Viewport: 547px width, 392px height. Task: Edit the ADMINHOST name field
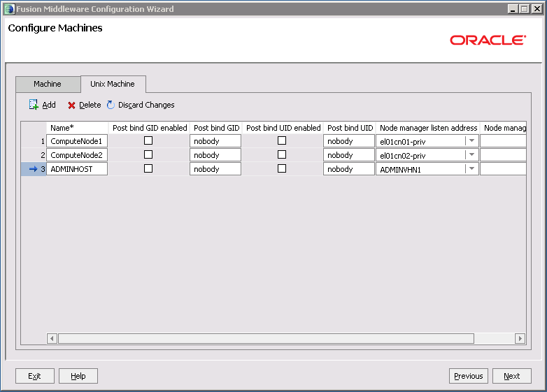point(77,169)
